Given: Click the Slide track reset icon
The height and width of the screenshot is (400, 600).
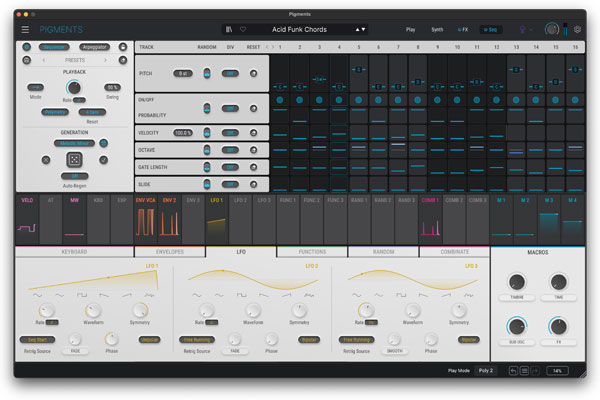Looking at the screenshot, I should (253, 184).
